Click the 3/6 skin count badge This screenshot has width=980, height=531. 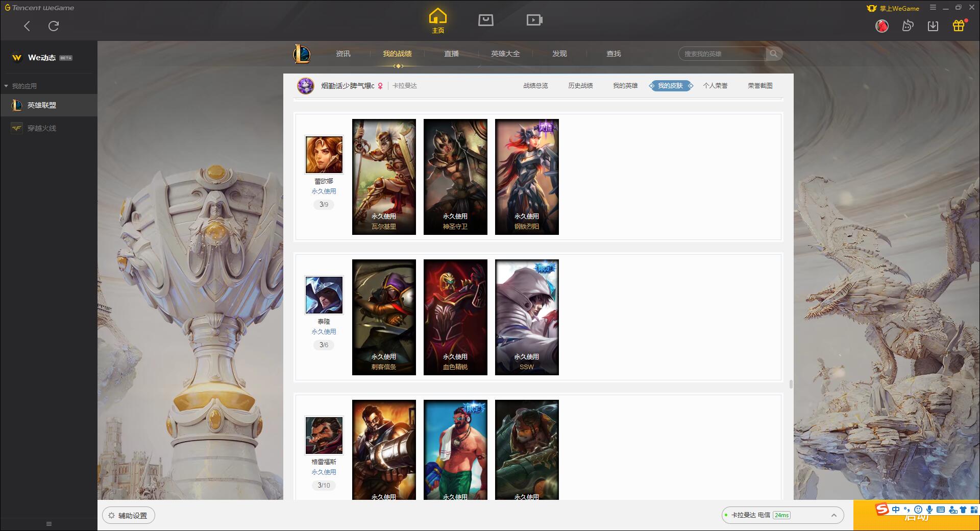[324, 345]
